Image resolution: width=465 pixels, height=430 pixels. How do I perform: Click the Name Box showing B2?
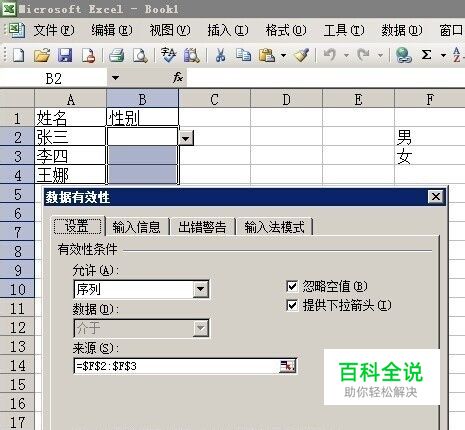[53, 78]
